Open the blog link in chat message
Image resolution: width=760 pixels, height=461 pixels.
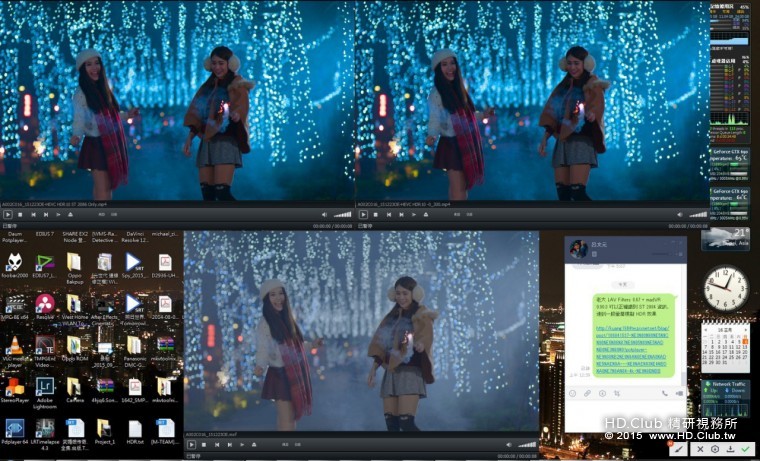(633, 350)
